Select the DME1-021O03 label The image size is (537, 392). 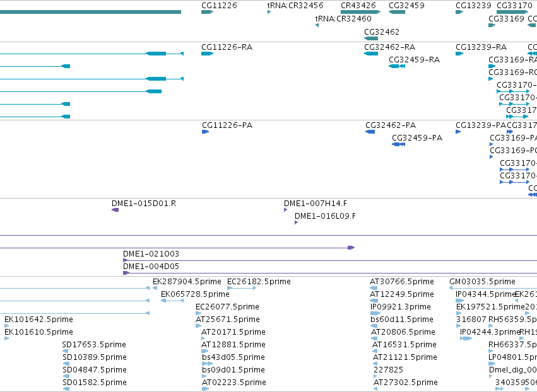(x=151, y=254)
